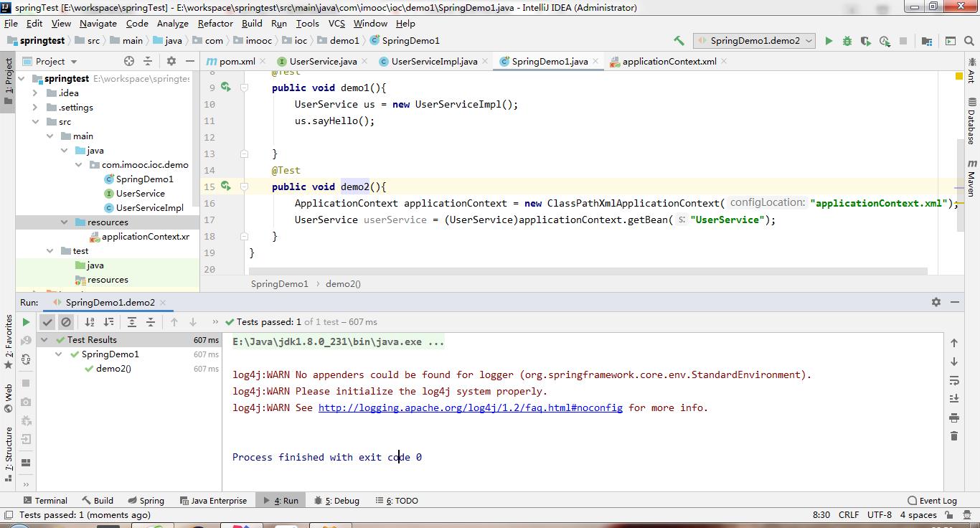Open Project Structure from the toolbar
980x528 pixels.
927,41
